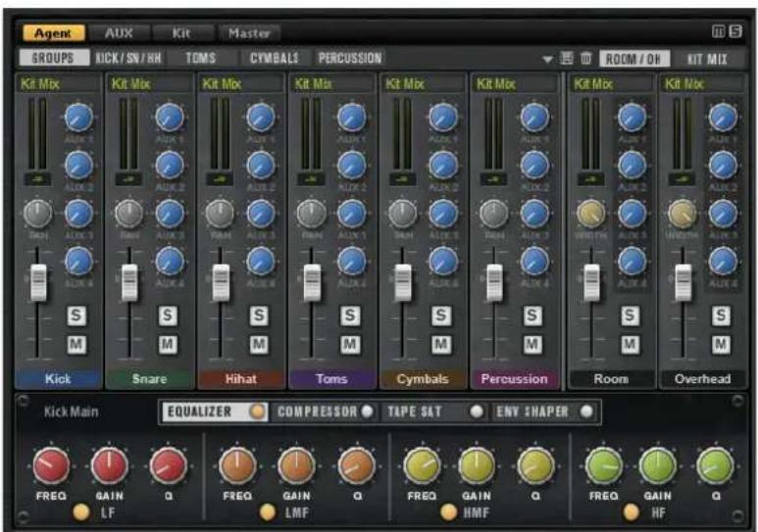Image resolution: width=758 pixels, height=532 pixels.
Task: Open Kick channel Kit Mix output selector
Action: [x=59, y=84]
